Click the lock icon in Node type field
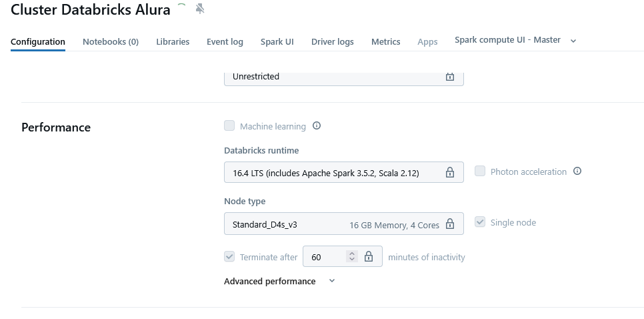The width and height of the screenshot is (644, 319). click(450, 224)
